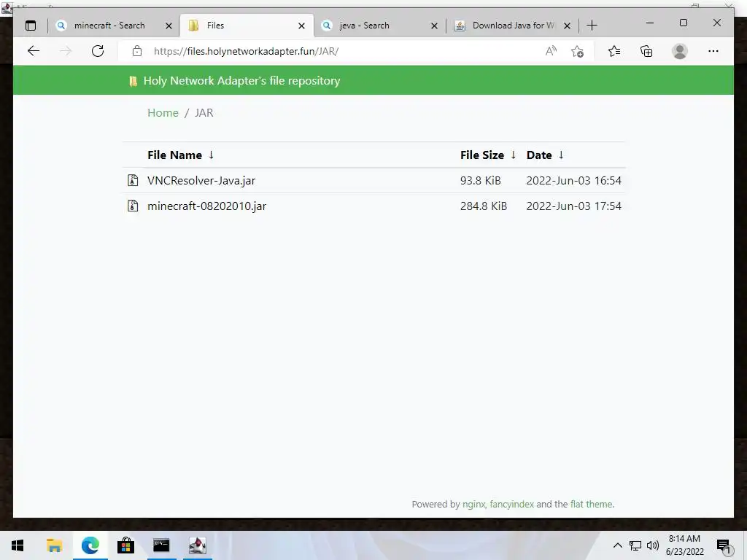
Task: Open the flat theme footer link
Action: [x=591, y=504]
